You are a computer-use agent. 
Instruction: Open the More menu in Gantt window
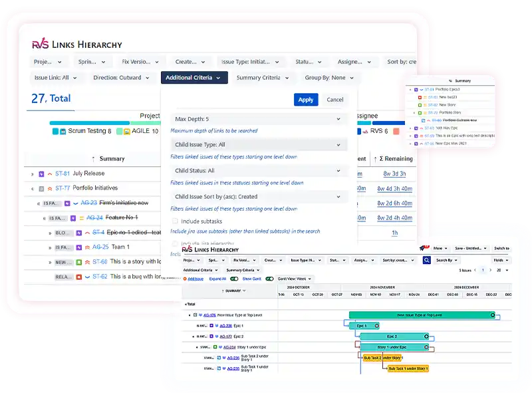[440, 249]
